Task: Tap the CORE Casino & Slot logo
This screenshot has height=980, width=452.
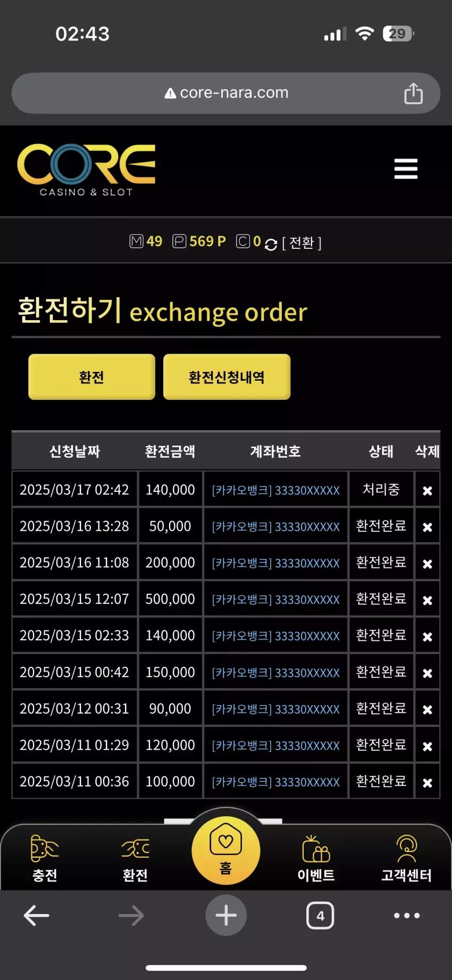Action: pyautogui.click(x=86, y=170)
